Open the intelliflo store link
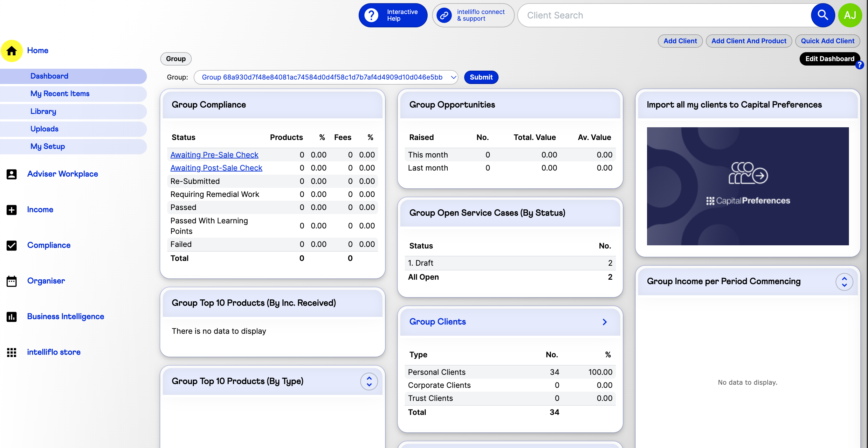 54,352
